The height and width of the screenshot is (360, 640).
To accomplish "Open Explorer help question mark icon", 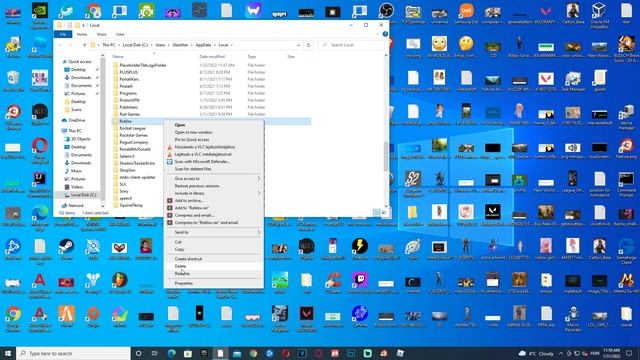I will pyautogui.click(x=385, y=34).
